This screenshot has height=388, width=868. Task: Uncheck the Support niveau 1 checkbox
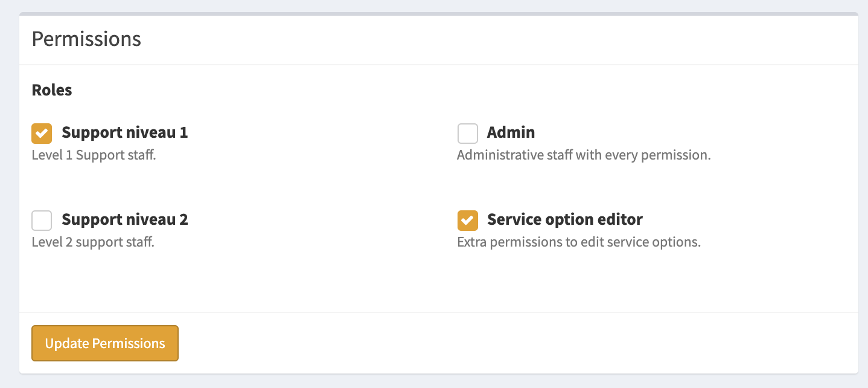click(42, 133)
